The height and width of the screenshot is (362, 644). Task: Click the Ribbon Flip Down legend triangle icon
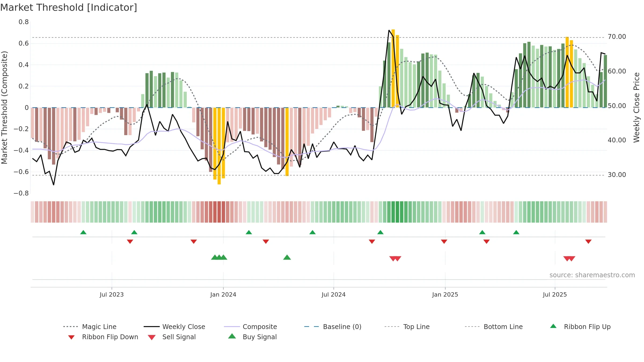click(x=71, y=337)
